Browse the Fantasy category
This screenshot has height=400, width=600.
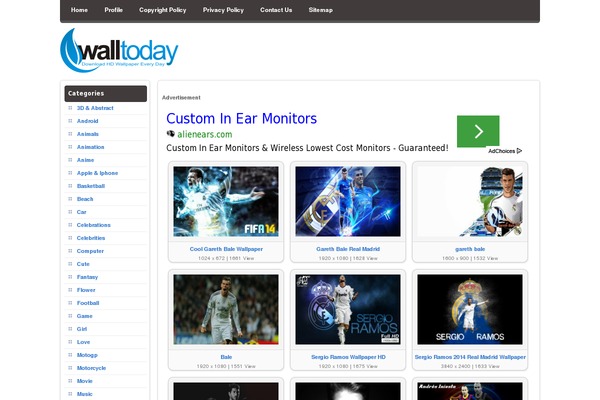(x=87, y=277)
